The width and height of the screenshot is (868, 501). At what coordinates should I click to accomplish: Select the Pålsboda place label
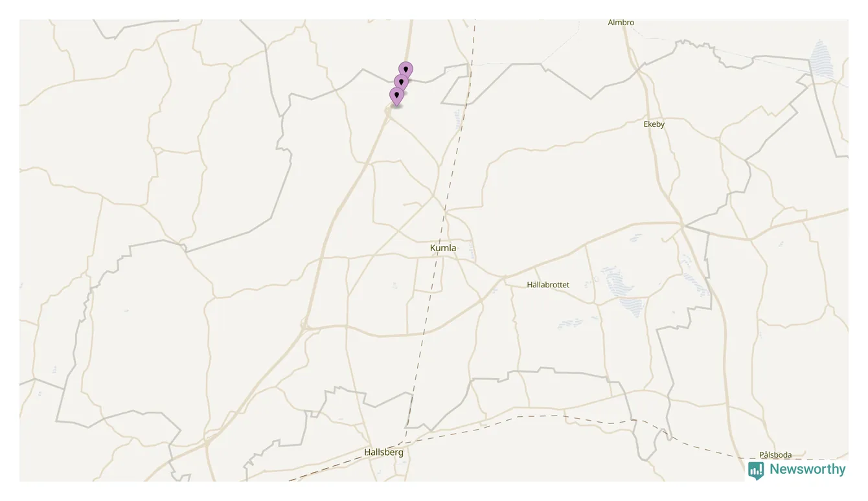pos(775,455)
